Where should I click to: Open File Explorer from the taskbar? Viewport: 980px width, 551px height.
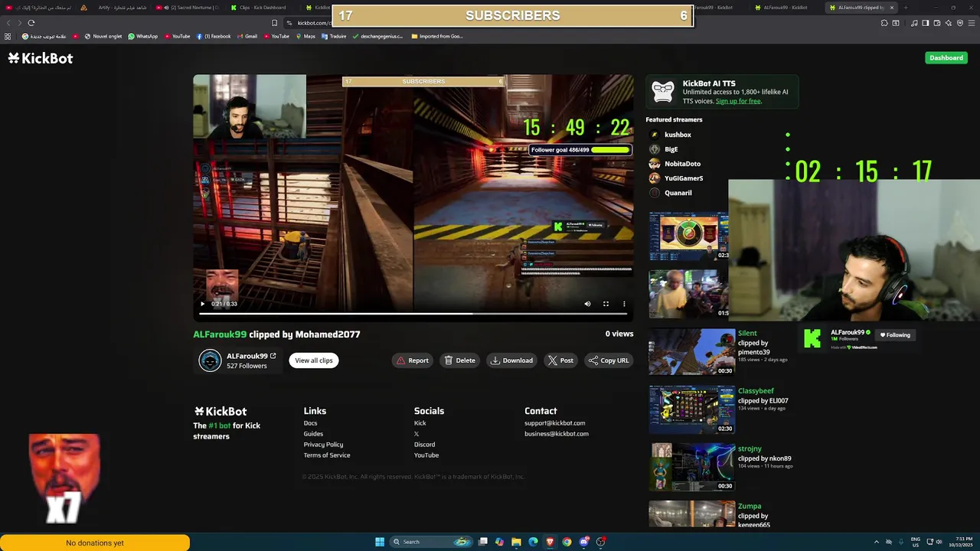tap(516, 542)
